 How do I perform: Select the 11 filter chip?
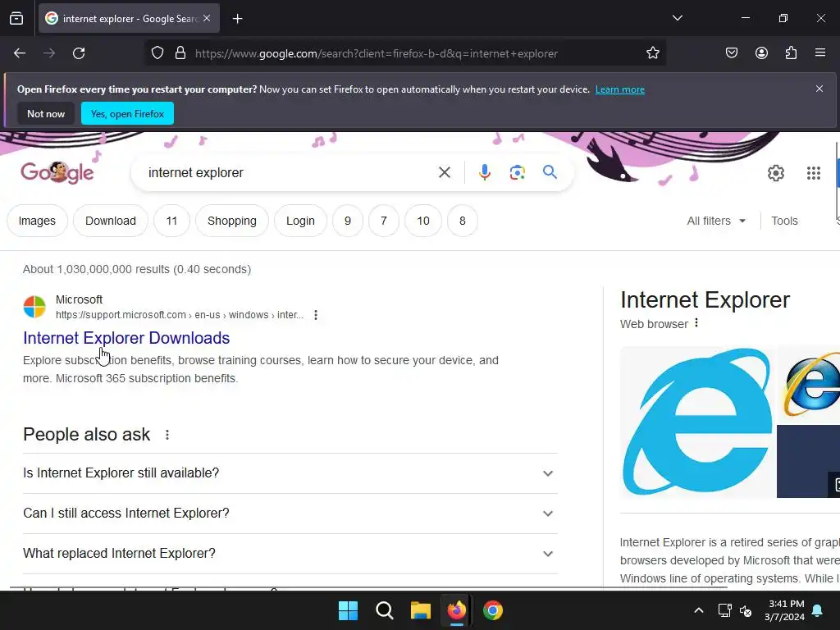[171, 221]
